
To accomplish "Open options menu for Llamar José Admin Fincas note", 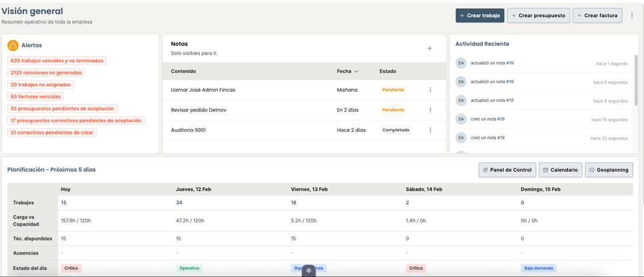I will coord(430,90).
